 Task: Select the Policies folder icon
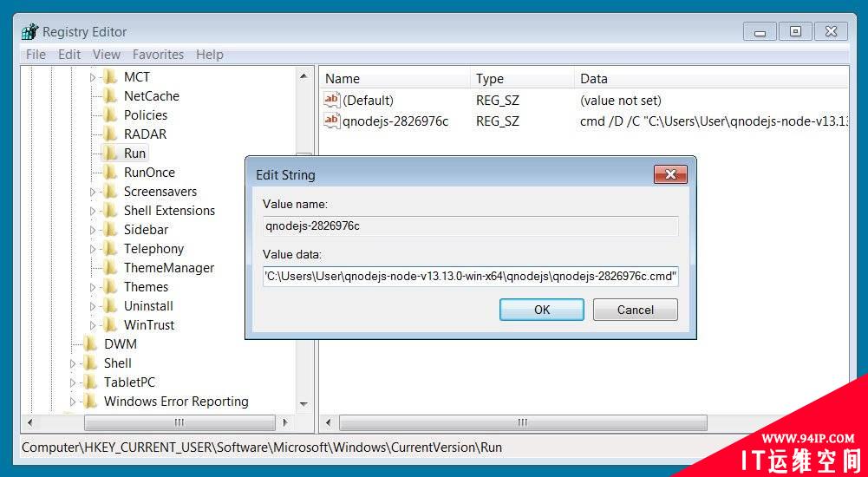(110, 115)
